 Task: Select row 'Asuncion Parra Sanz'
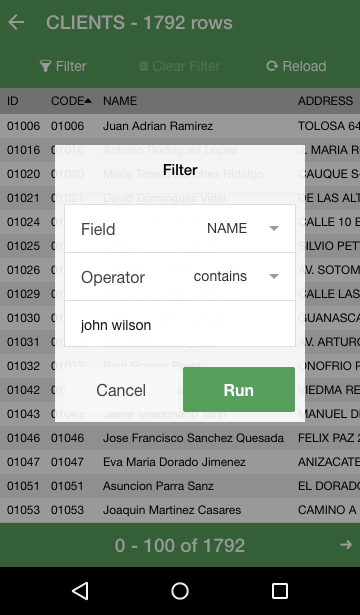click(180, 486)
